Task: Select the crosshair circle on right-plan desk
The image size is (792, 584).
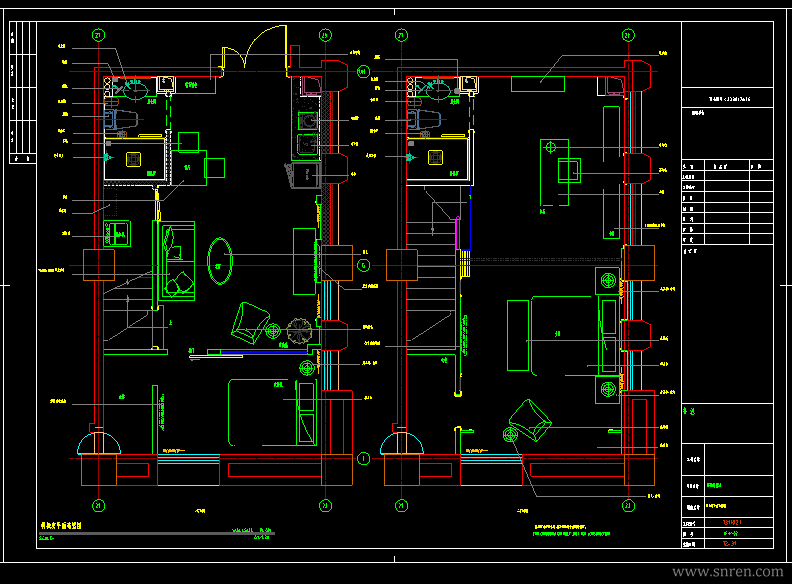Action: coord(551,148)
